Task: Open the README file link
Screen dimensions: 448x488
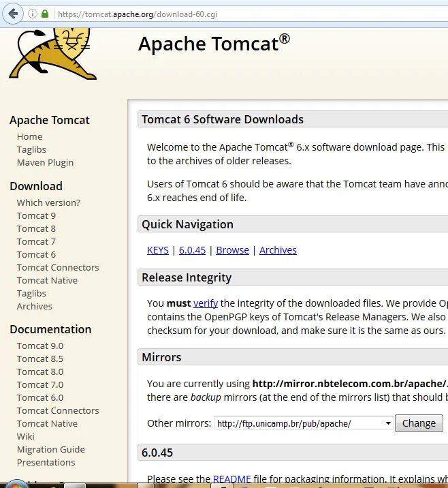Action: click(232, 479)
